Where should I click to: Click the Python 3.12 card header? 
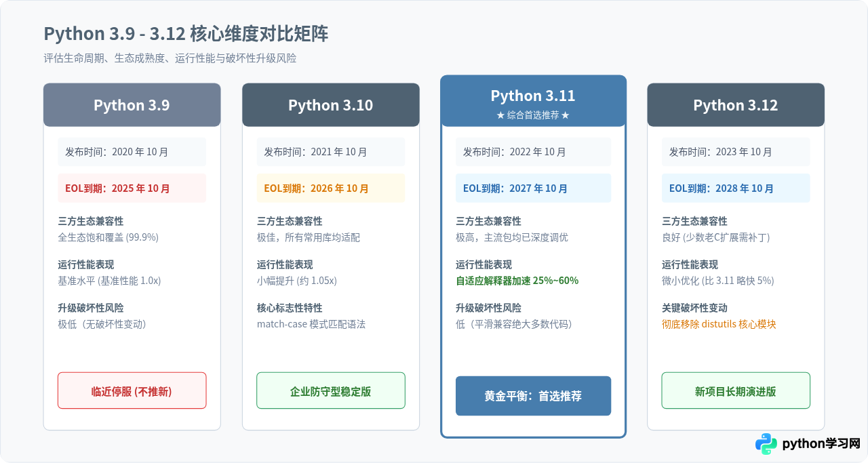[x=736, y=105]
